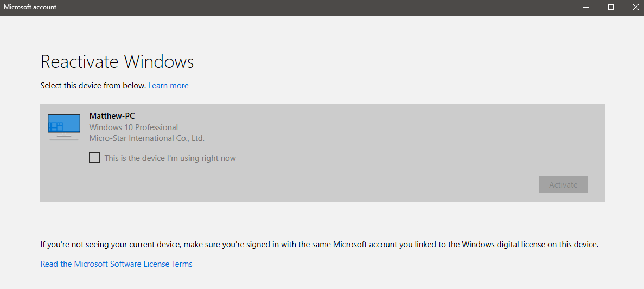Click the Microsoft account title text
The image size is (644, 289).
(30, 7)
